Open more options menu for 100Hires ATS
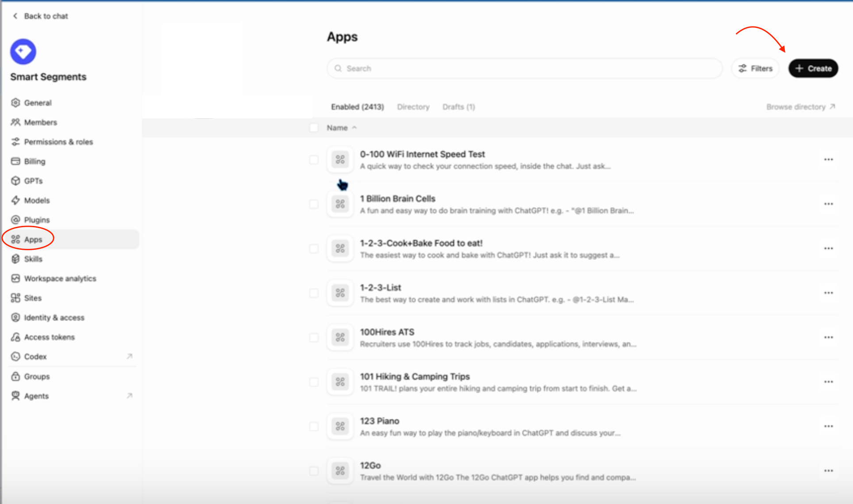This screenshot has height=504, width=853. (x=828, y=337)
